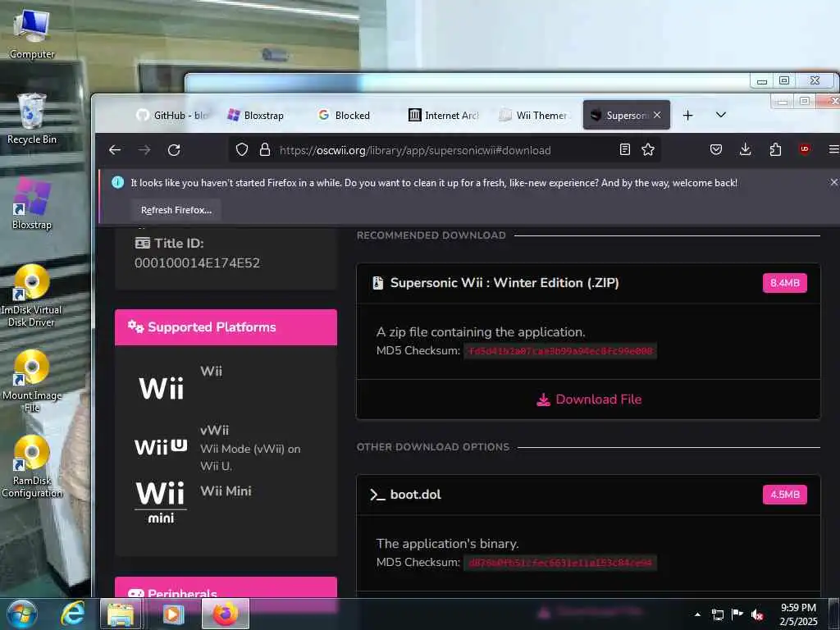Click the 8.4MB size badge
840x630 pixels.
pyautogui.click(x=784, y=283)
